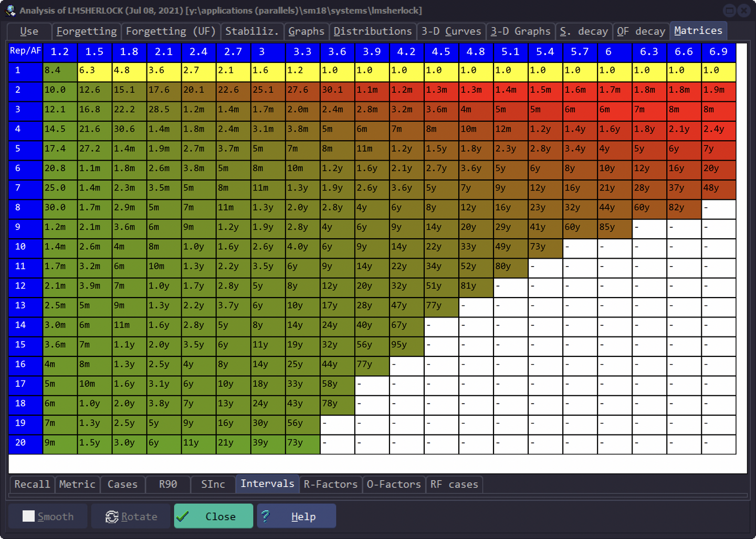
Task: Select repetition row header 7
Action: [25, 189]
